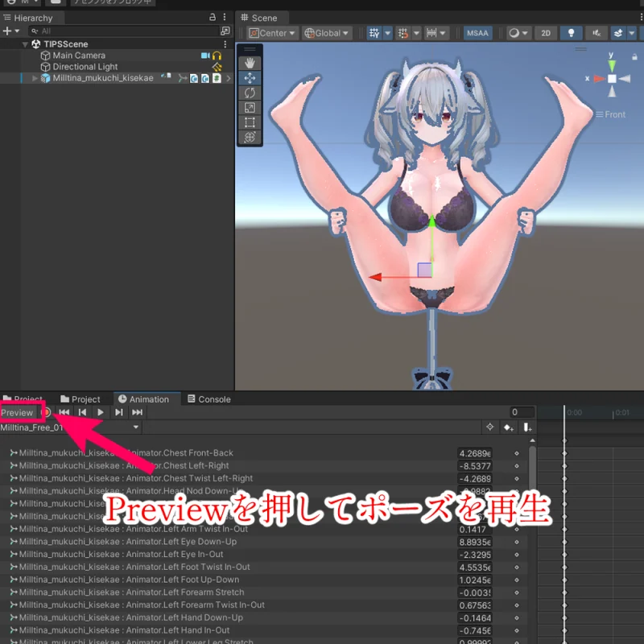Toggle scene lighting bulb
644x644 pixels.
tap(571, 33)
